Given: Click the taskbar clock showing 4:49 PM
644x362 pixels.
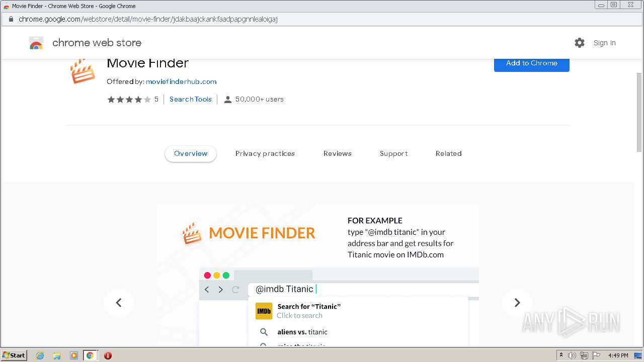Looking at the screenshot, I should point(618,355).
